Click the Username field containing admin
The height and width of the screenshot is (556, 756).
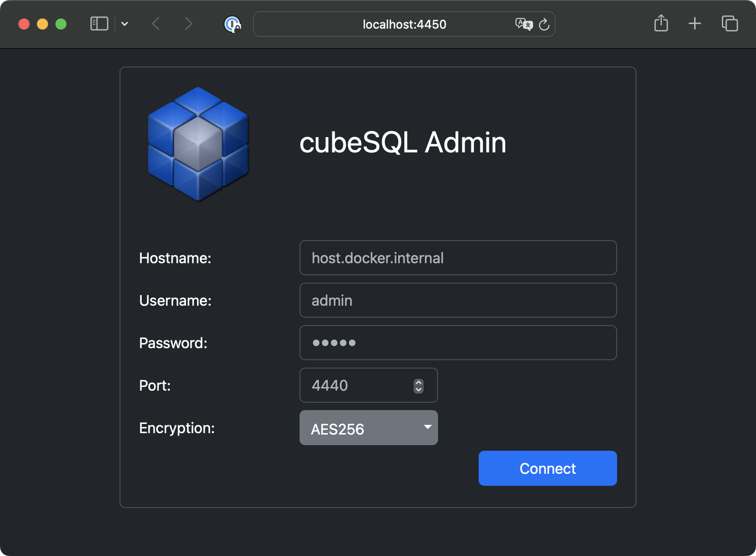point(458,300)
